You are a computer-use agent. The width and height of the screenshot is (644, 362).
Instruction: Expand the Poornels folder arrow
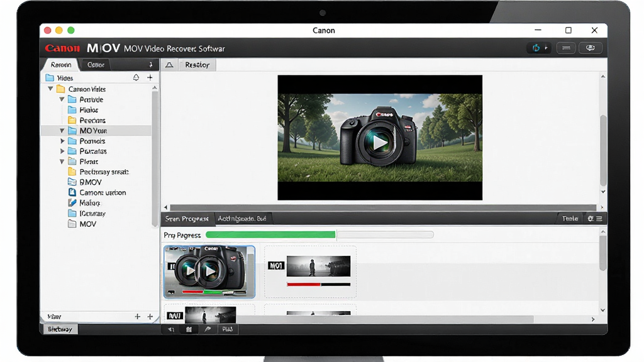click(x=62, y=141)
